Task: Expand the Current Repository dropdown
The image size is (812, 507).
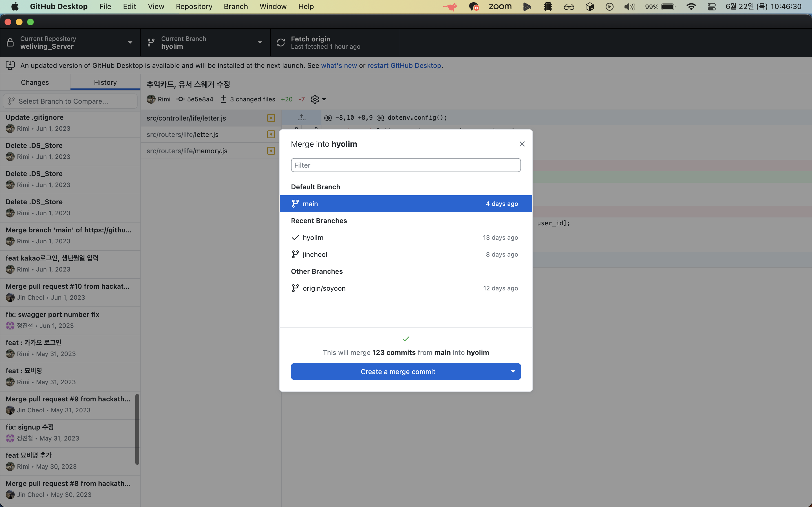Action: point(130,43)
